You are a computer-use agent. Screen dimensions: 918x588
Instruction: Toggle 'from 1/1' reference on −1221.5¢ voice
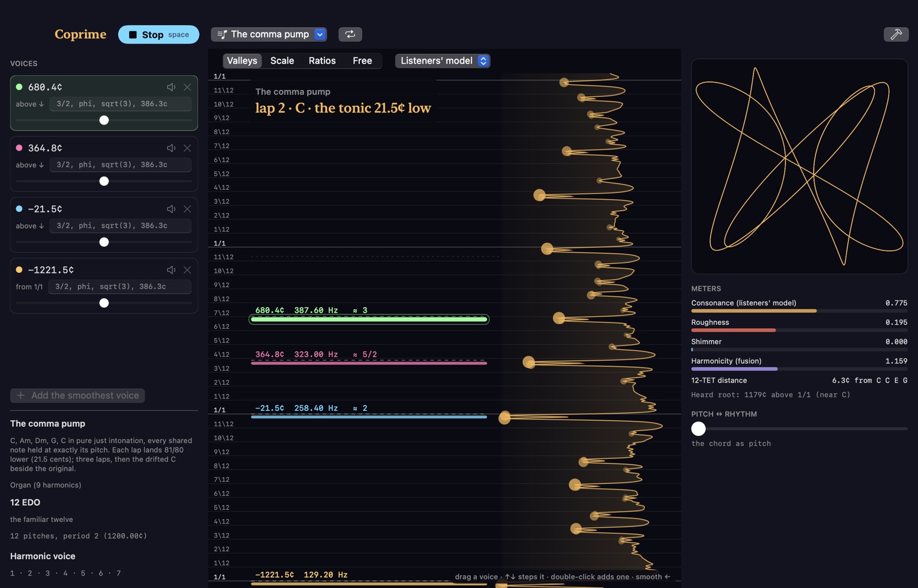(x=29, y=287)
